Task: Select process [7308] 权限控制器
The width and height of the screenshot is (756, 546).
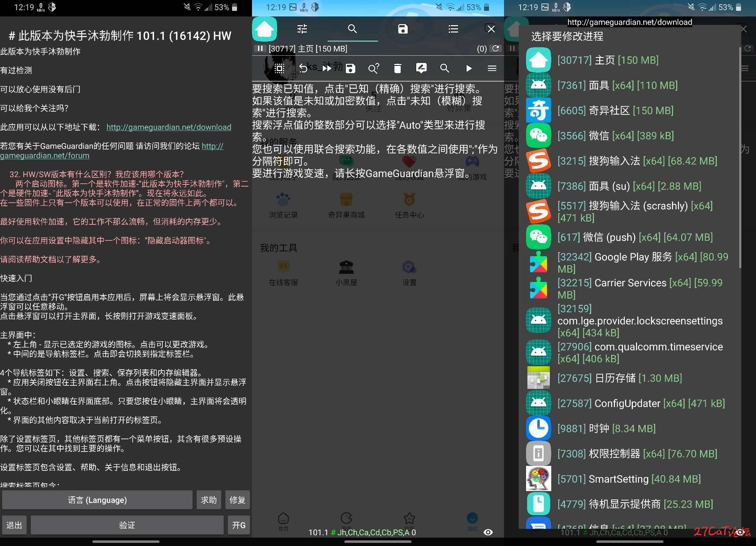Action: pyautogui.click(x=630, y=454)
